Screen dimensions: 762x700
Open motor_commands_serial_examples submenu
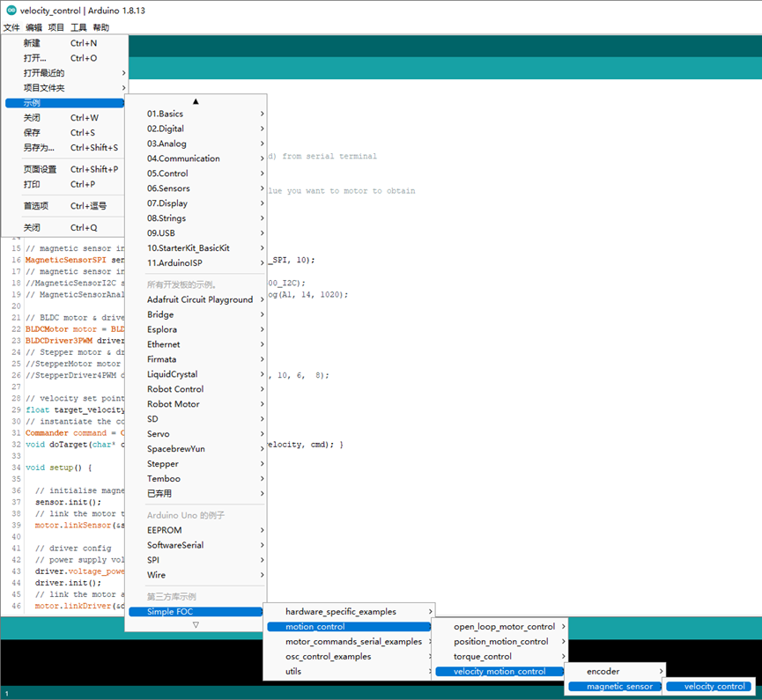349,642
